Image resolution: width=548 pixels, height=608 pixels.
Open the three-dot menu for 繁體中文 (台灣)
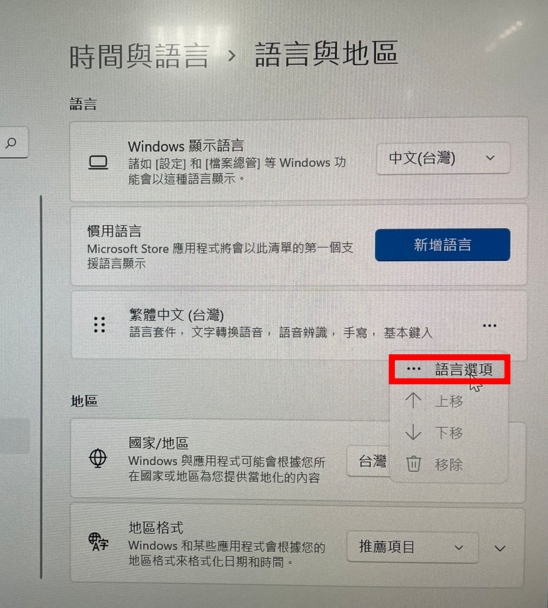489,325
